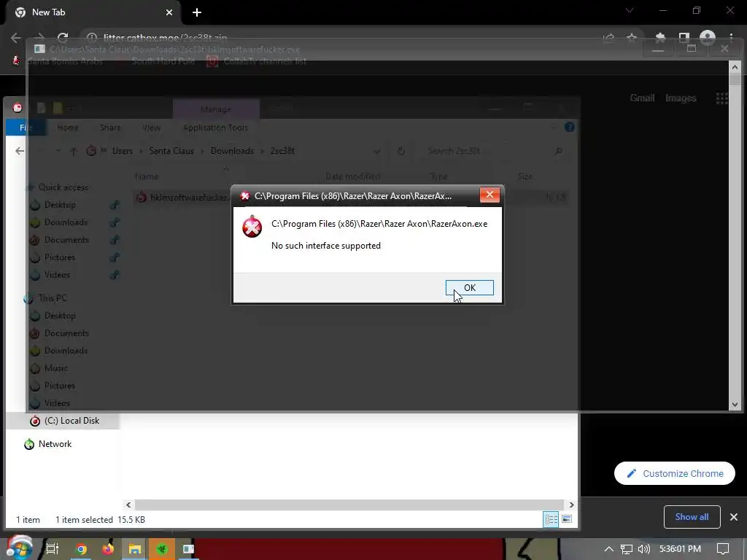The image size is (747, 560).
Task: Open the File tab in File Explorer
Action: pyautogui.click(x=26, y=128)
